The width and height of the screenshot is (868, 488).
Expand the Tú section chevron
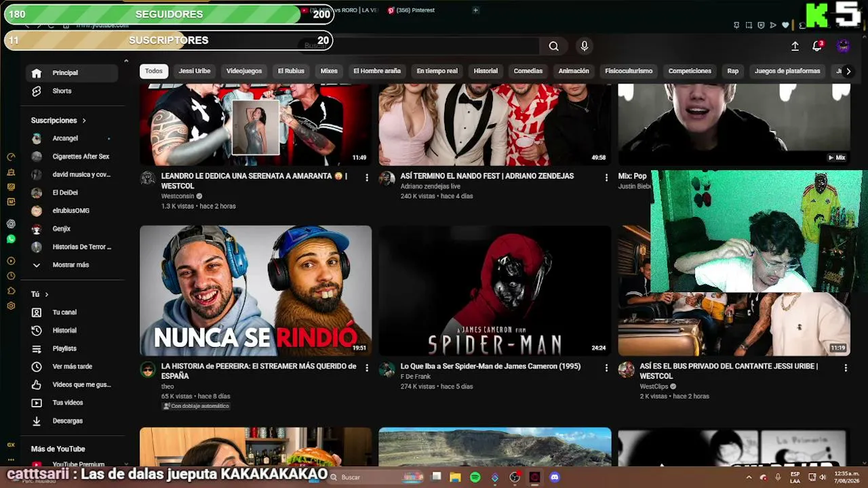[x=46, y=294]
